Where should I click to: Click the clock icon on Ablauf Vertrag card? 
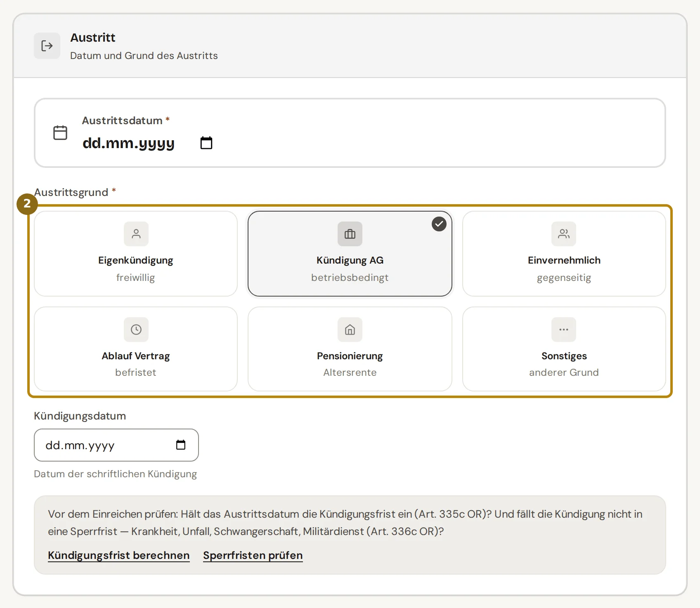(x=136, y=330)
